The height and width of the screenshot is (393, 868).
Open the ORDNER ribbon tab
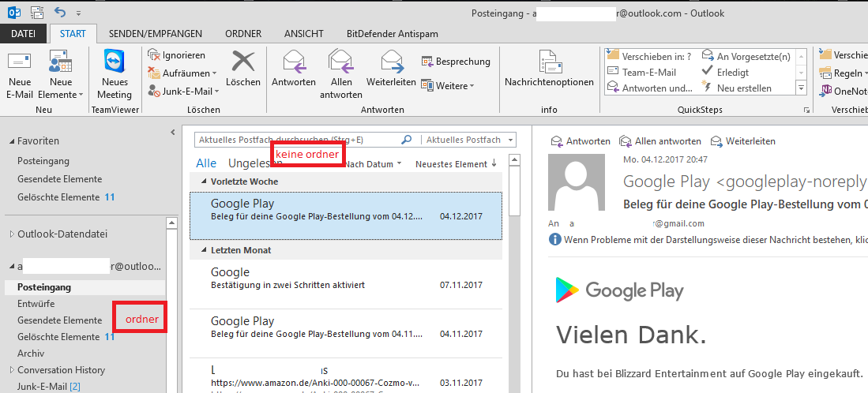pyautogui.click(x=243, y=34)
